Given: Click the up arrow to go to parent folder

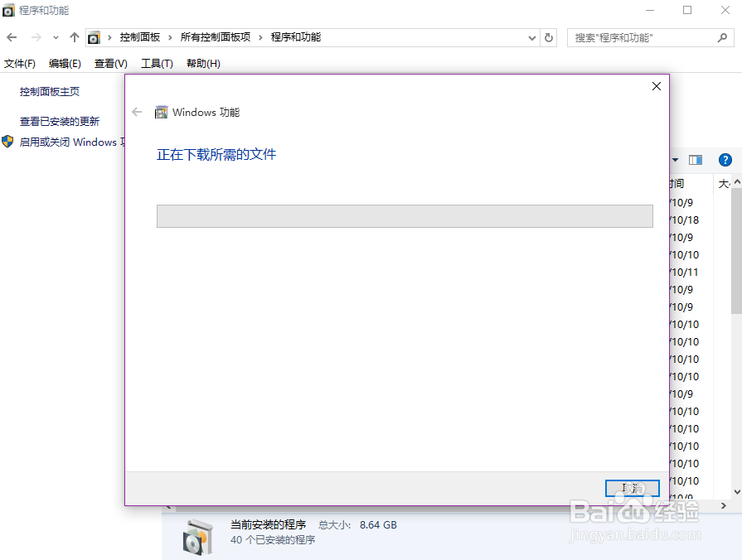Looking at the screenshot, I should [74, 37].
